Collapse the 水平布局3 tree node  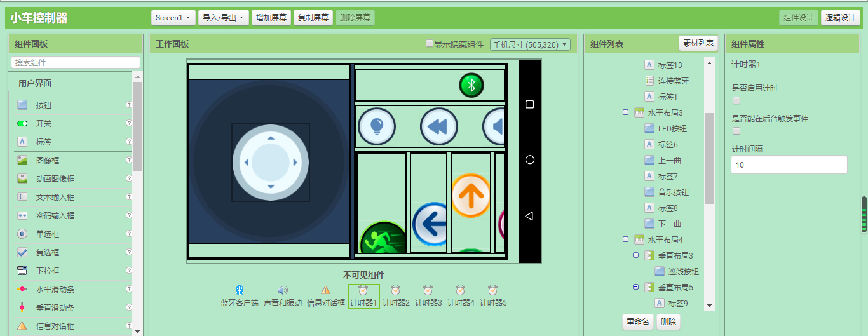coord(625,112)
